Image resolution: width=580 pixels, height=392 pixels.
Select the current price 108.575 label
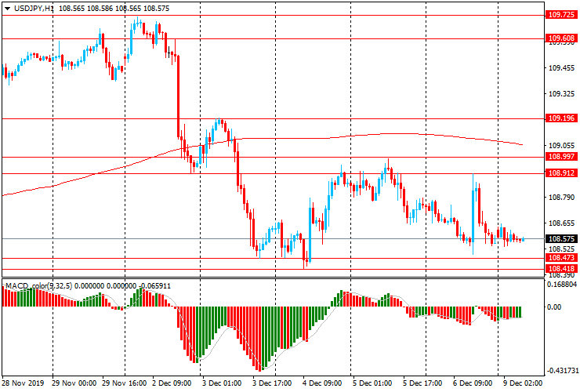(561, 239)
